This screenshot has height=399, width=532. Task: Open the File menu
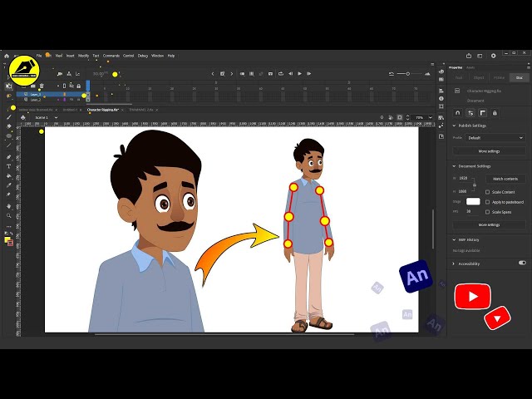coord(39,56)
